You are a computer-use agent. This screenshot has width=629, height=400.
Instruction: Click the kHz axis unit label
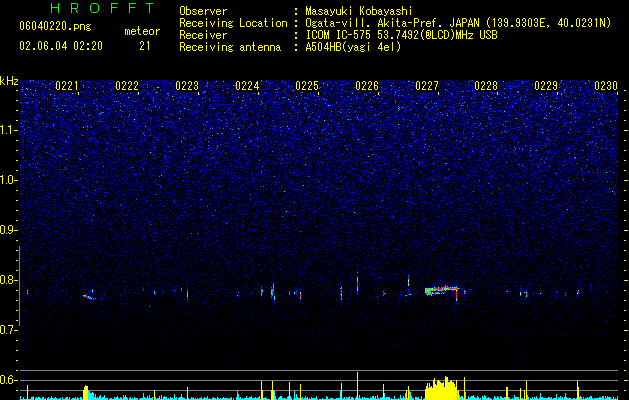[9, 81]
